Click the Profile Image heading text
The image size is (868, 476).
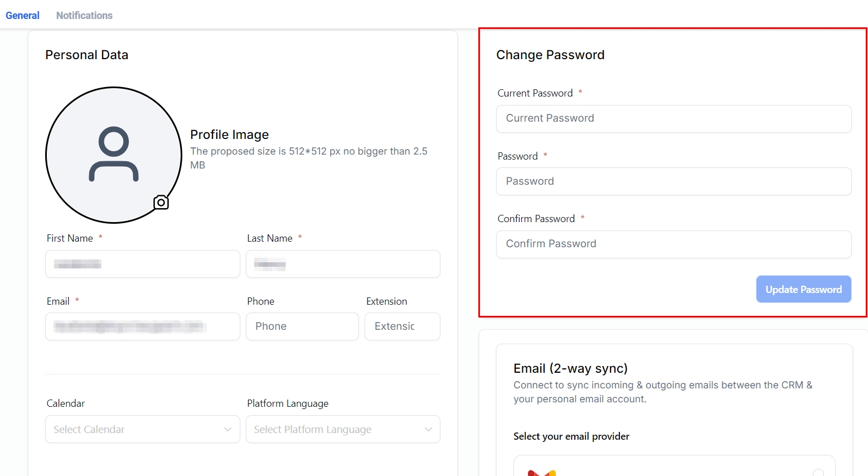tap(229, 134)
